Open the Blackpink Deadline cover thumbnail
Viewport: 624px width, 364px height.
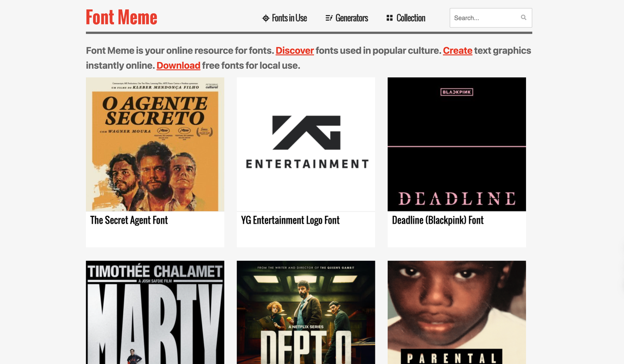[x=456, y=144]
